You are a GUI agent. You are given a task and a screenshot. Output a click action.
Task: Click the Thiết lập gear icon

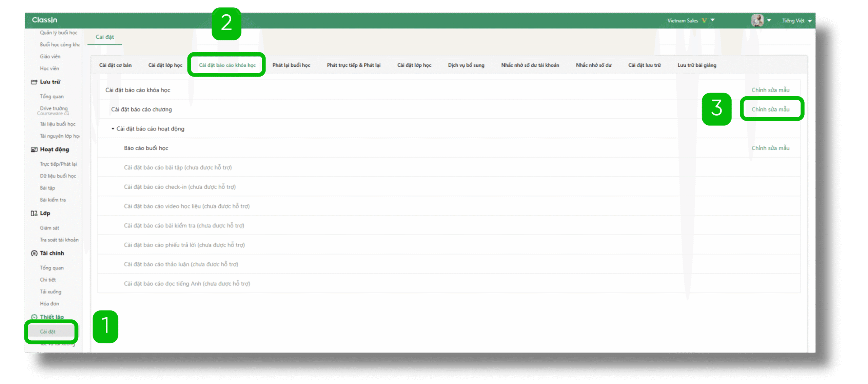click(x=34, y=317)
